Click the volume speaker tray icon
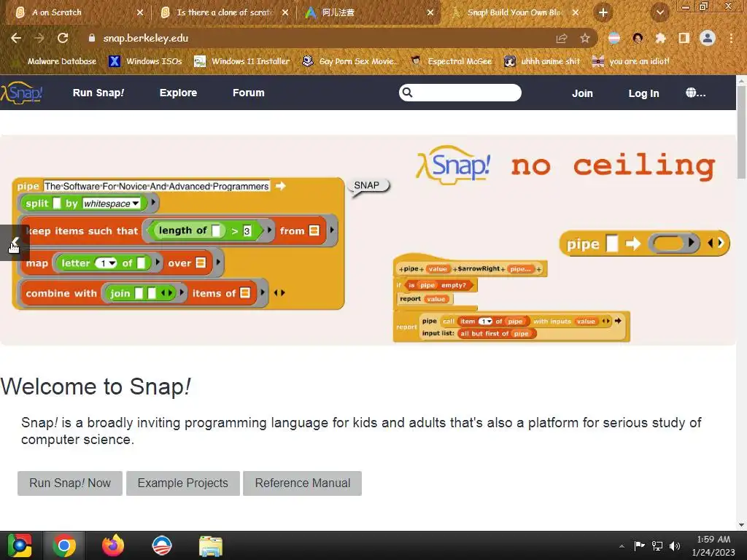Viewport: 747px width, 560px height. pyautogui.click(x=675, y=545)
